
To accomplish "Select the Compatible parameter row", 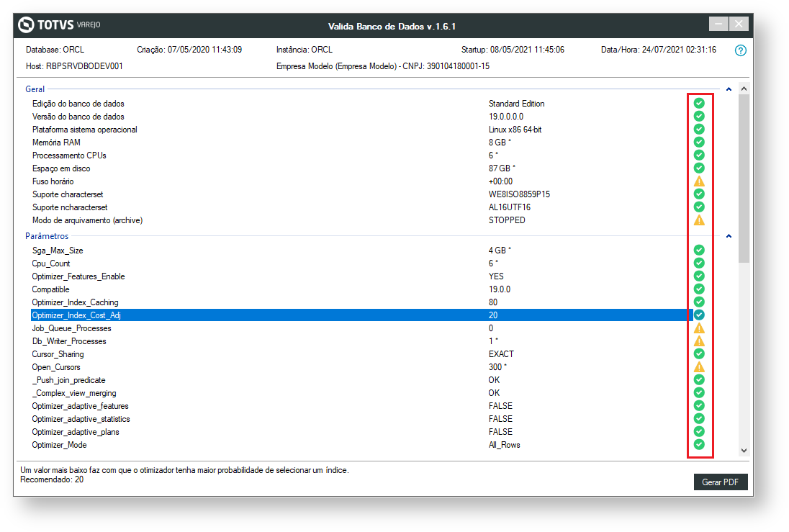I will 362,289.
